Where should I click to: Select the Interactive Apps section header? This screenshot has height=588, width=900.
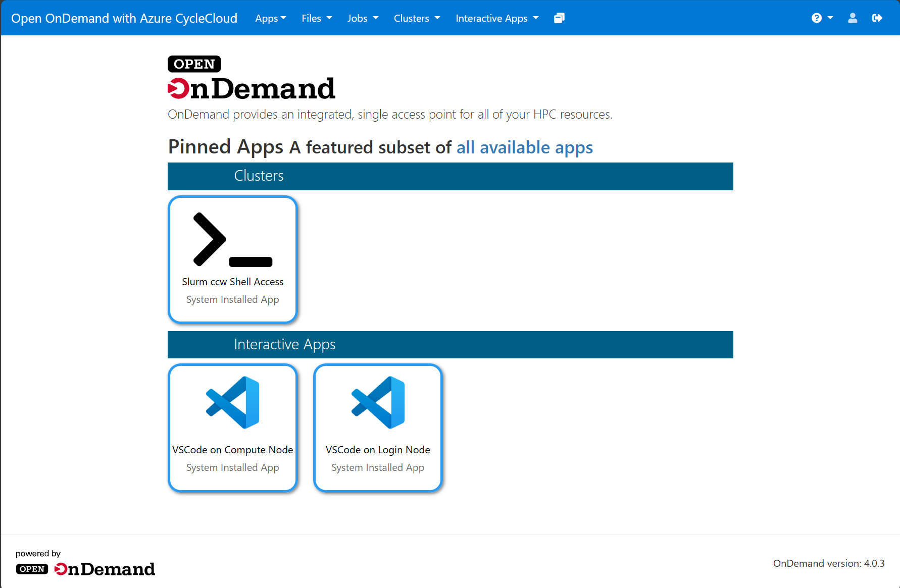(451, 345)
